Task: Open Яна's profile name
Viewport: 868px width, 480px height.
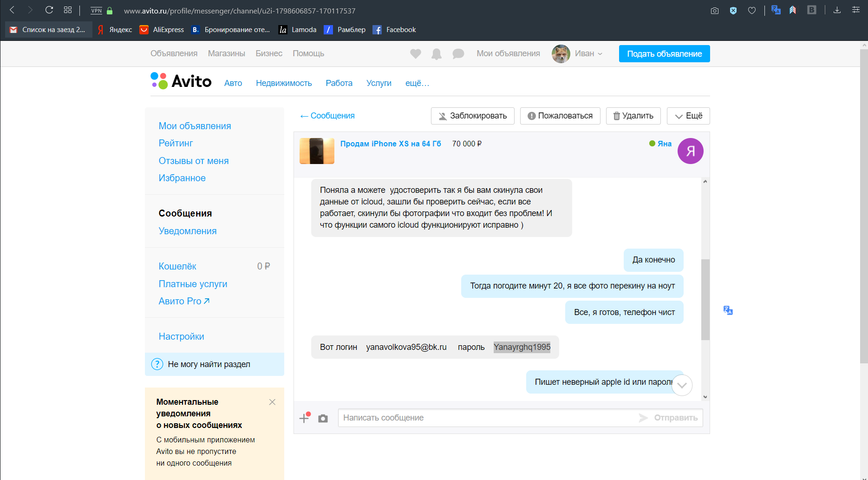Action: click(665, 144)
